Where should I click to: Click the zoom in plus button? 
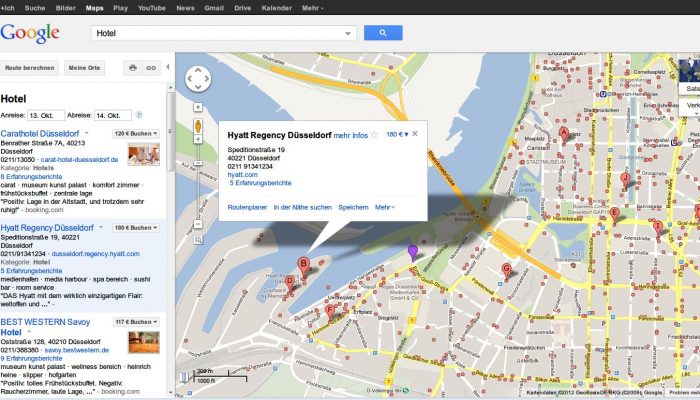pyautogui.click(x=198, y=140)
